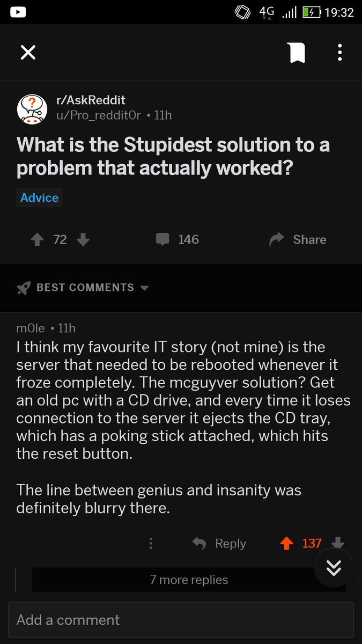Close the post with X icon
The image size is (362, 644).
pyautogui.click(x=28, y=53)
